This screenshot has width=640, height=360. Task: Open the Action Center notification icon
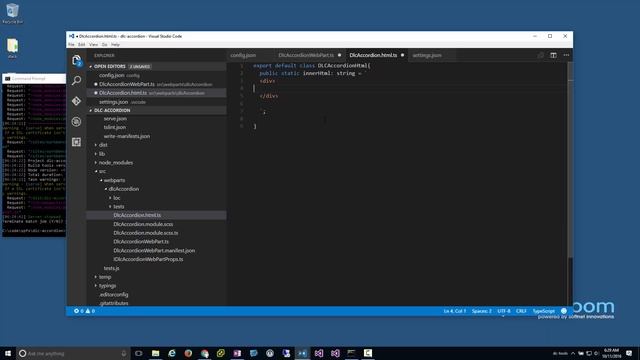629,353
